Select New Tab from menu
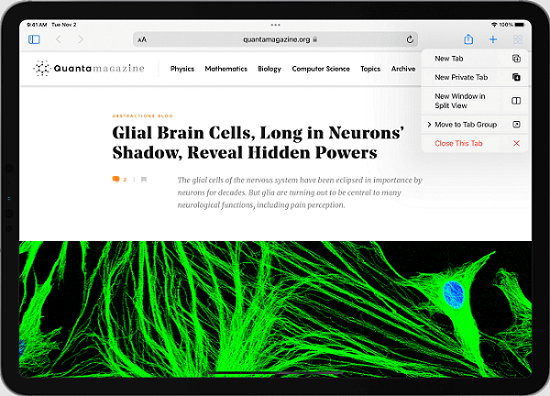This screenshot has width=550, height=396. (x=475, y=59)
